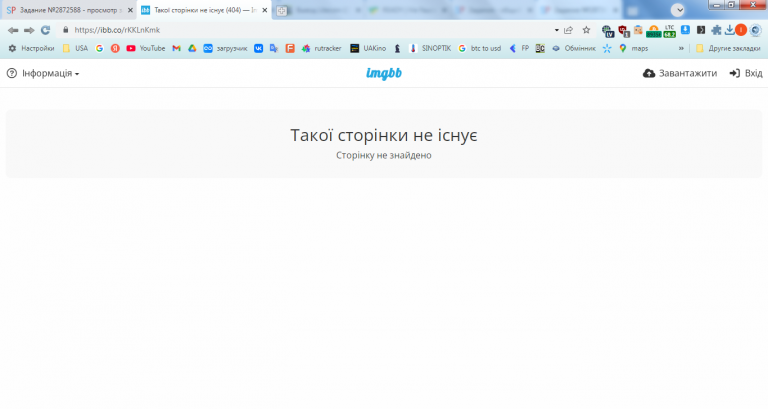The width and height of the screenshot is (768, 409).
Task: Open the Gmail bookmark icon
Action: pyautogui.click(x=176, y=48)
